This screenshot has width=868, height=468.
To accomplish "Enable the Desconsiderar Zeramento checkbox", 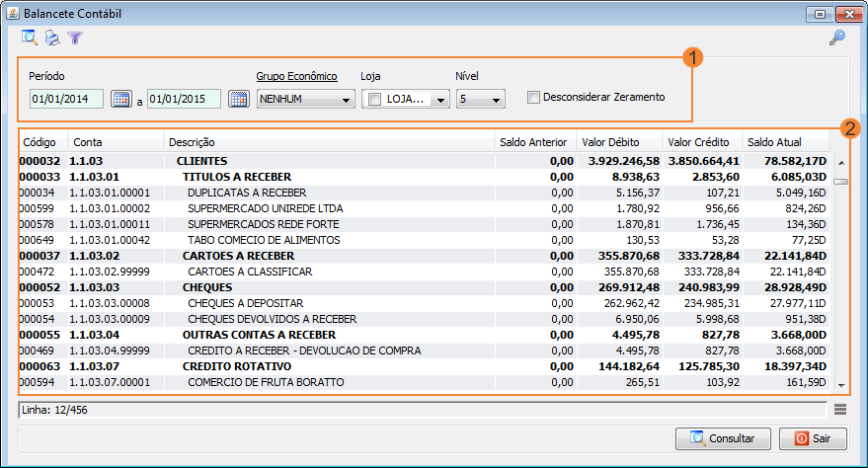I will 534,98.
